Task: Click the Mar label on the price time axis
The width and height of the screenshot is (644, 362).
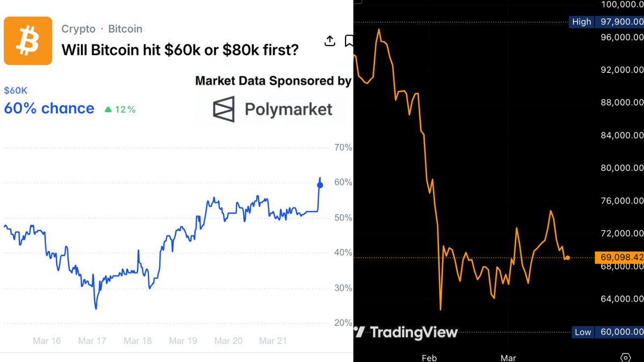Action: [508, 357]
